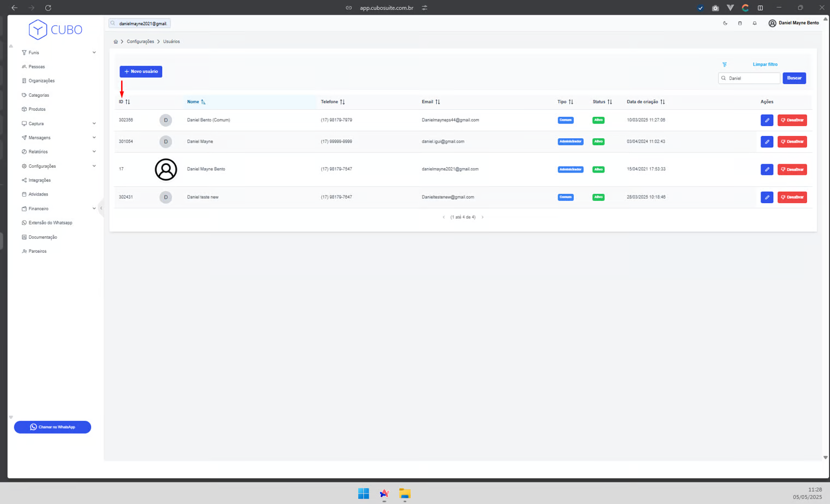Open the user profile avatar icon in header
The width and height of the screenshot is (830, 504).
point(772,23)
